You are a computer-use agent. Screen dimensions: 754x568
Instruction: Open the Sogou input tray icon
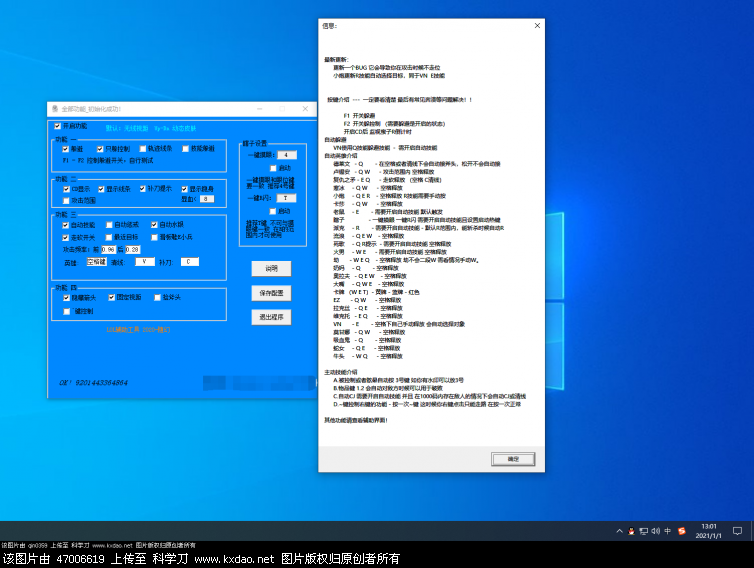tap(681, 531)
